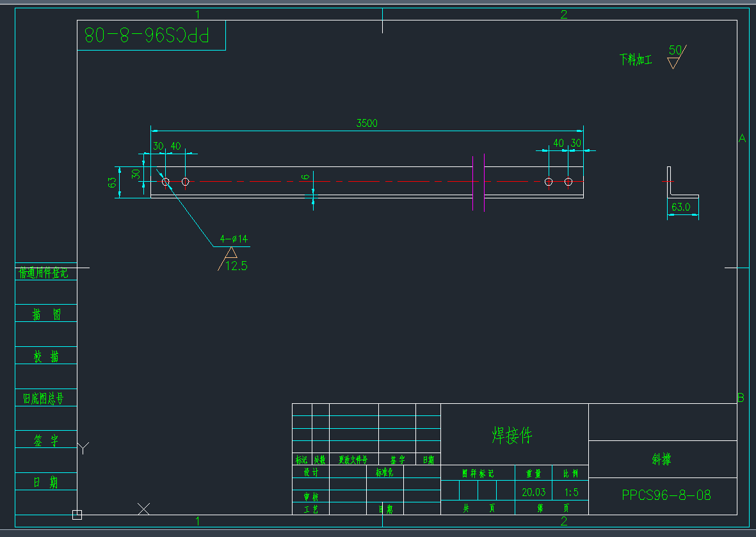Click the 签字 label in the left sidebar
The image size is (756, 537).
click(46, 440)
